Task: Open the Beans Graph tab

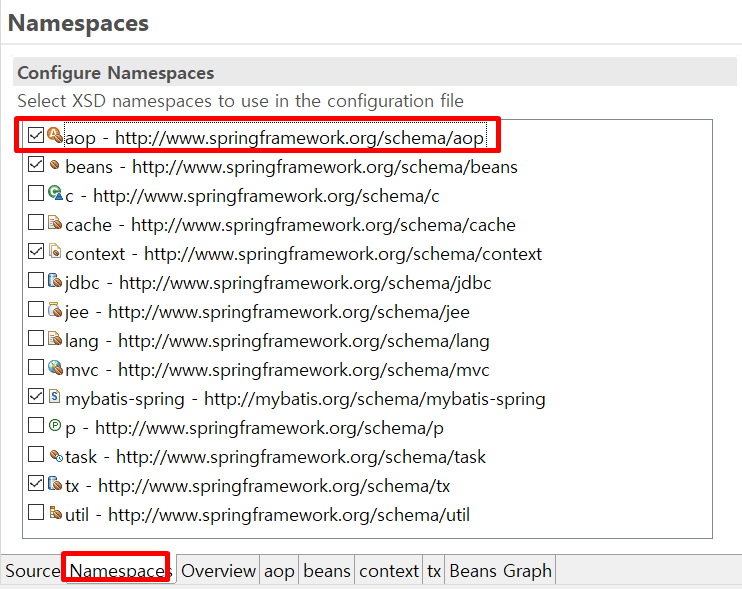Action: point(500,571)
